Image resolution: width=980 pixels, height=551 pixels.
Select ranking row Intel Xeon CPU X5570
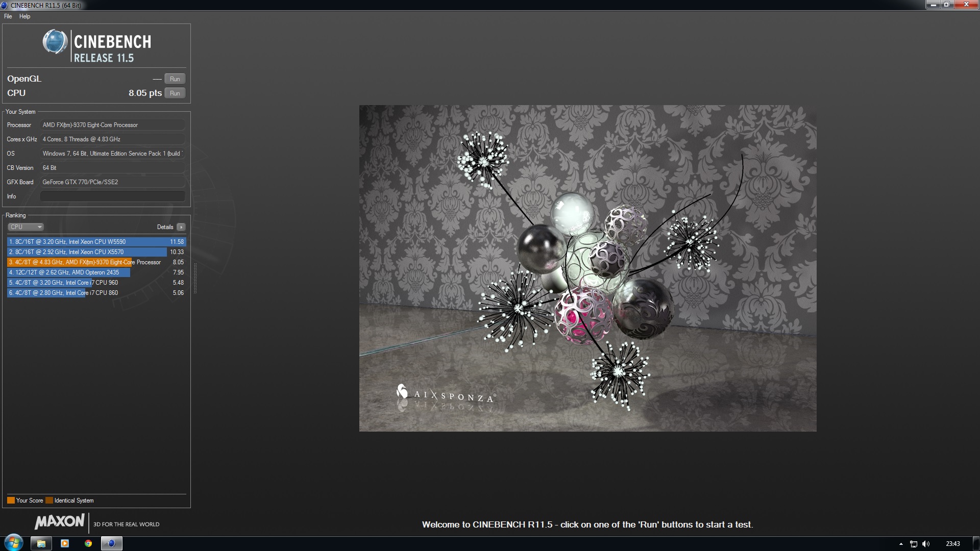click(x=96, y=252)
